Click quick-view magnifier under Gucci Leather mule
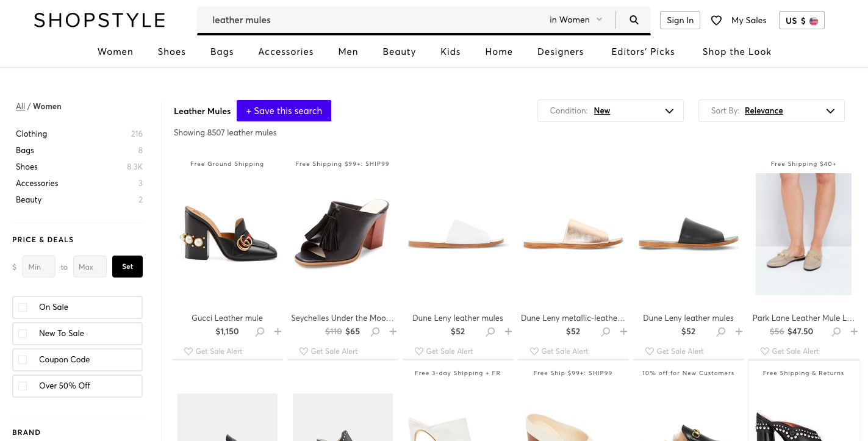This screenshot has width=868, height=441. [x=260, y=332]
